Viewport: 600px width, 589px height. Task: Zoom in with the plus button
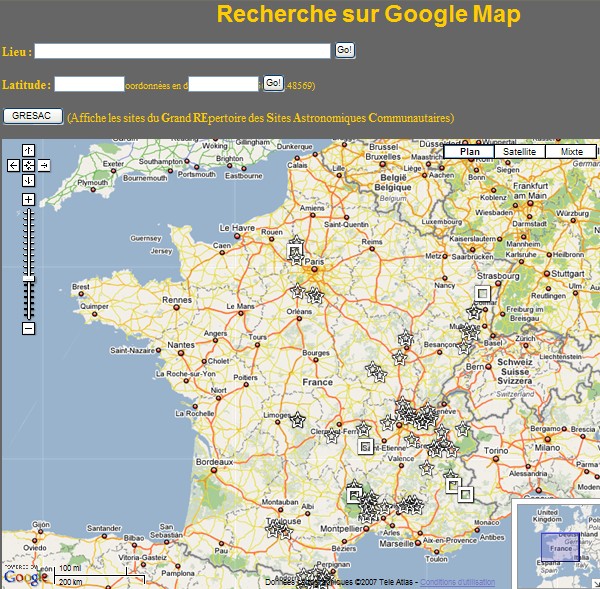28,199
